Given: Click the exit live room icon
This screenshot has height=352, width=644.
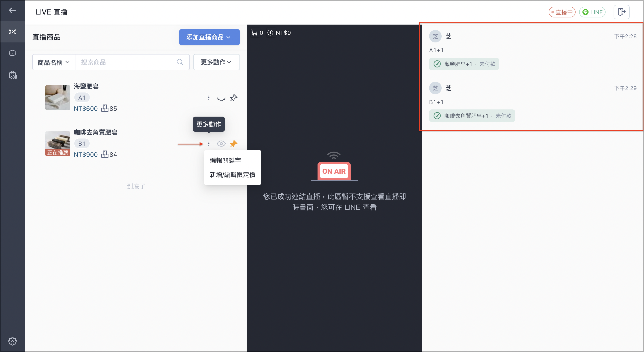Looking at the screenshot, I should pos(621,12).
